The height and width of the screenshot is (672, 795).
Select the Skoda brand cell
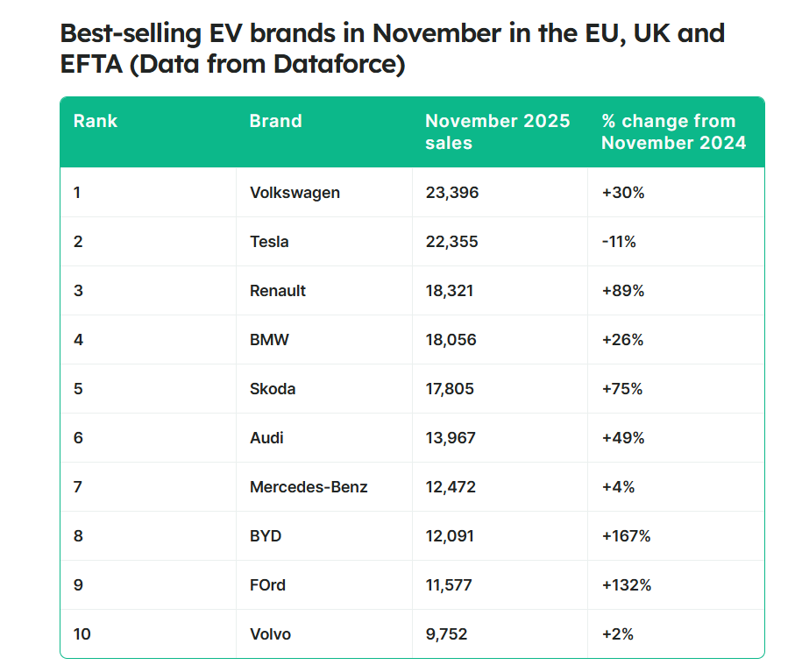273,389
